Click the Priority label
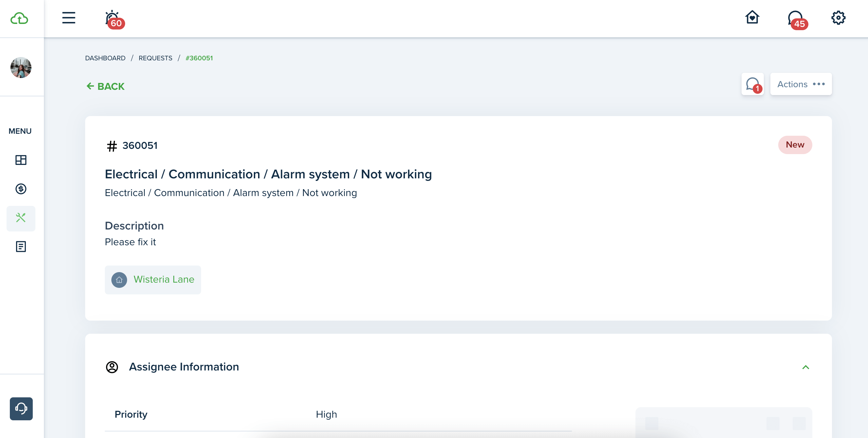This screenshot has width=868, height=438. [131, 414]
